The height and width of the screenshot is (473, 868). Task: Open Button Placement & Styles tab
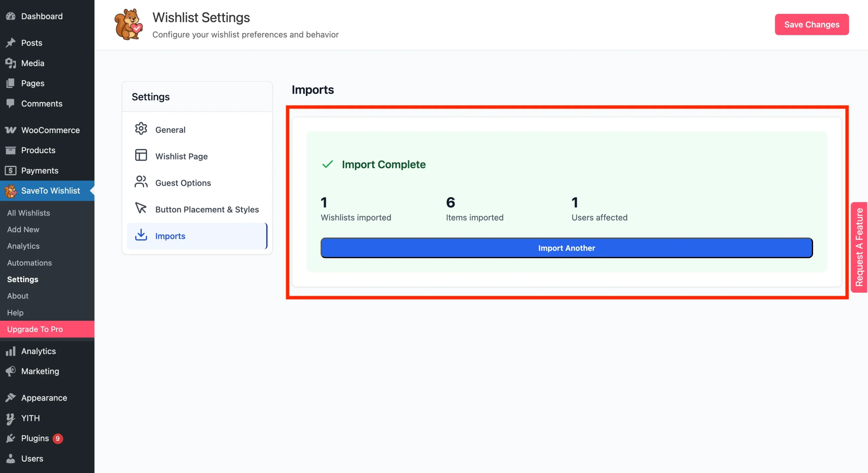[207, 209]
